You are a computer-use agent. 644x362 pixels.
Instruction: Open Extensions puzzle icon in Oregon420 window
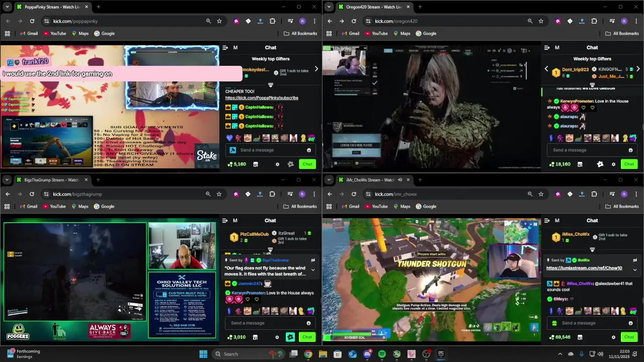pyautogui.click(x=594, y=21)
